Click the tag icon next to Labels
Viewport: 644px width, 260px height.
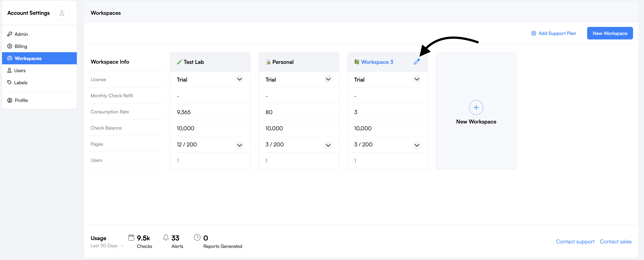click(9, 82)
